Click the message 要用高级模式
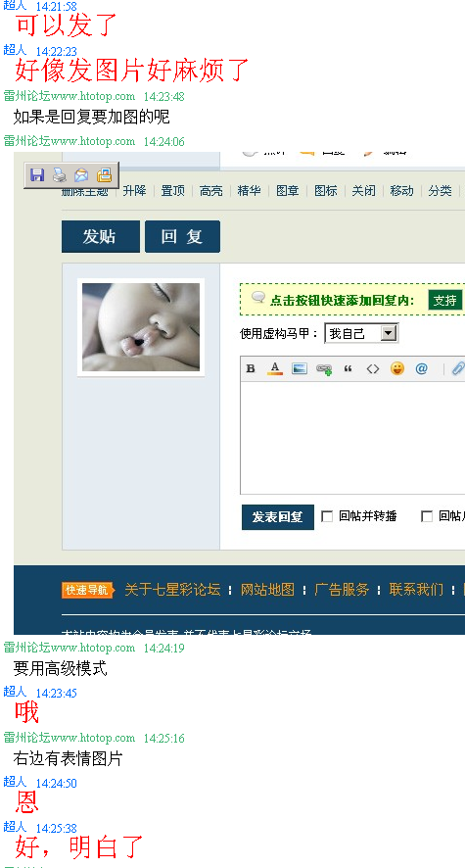The height and width of the screenshot is (868, 465). coord(61,669)
